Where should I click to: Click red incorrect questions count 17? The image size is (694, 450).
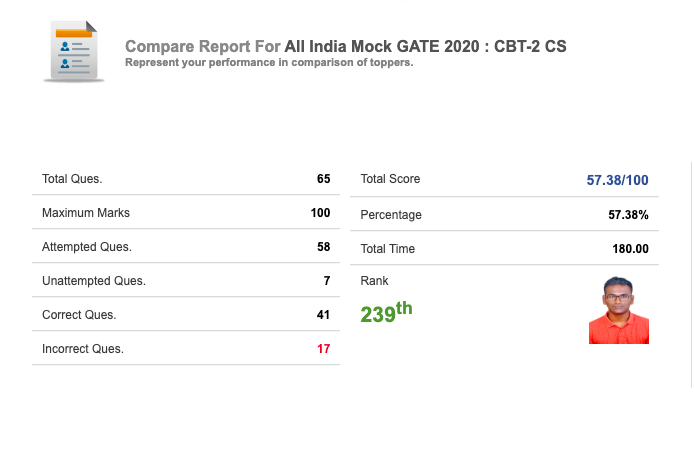click(x=324, y=349)
